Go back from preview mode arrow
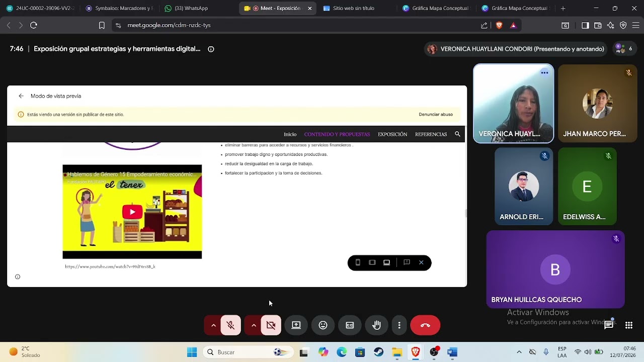This screenshot has width=644, height=362. [x=21, y=96]
